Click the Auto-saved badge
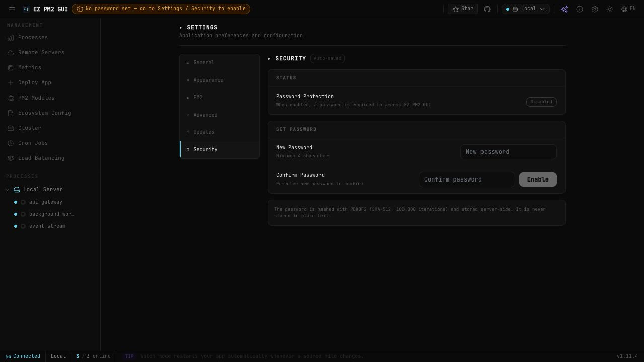 pos(328,59)
